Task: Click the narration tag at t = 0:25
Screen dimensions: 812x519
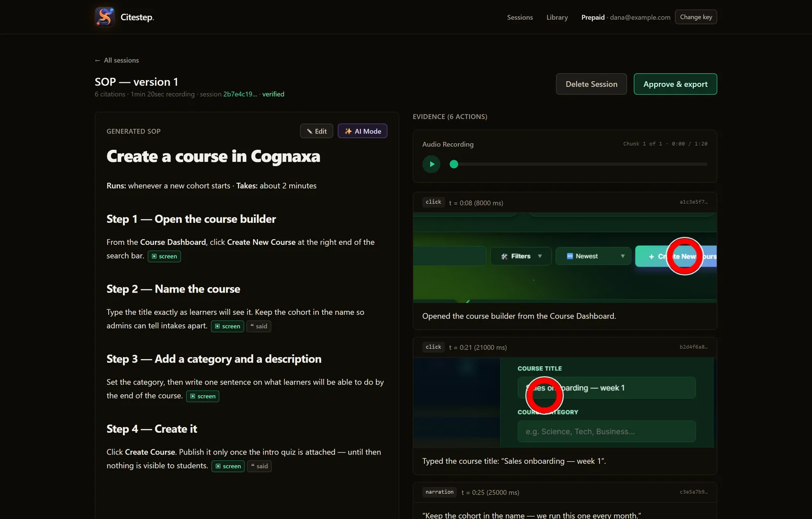Action: [439, 492]
